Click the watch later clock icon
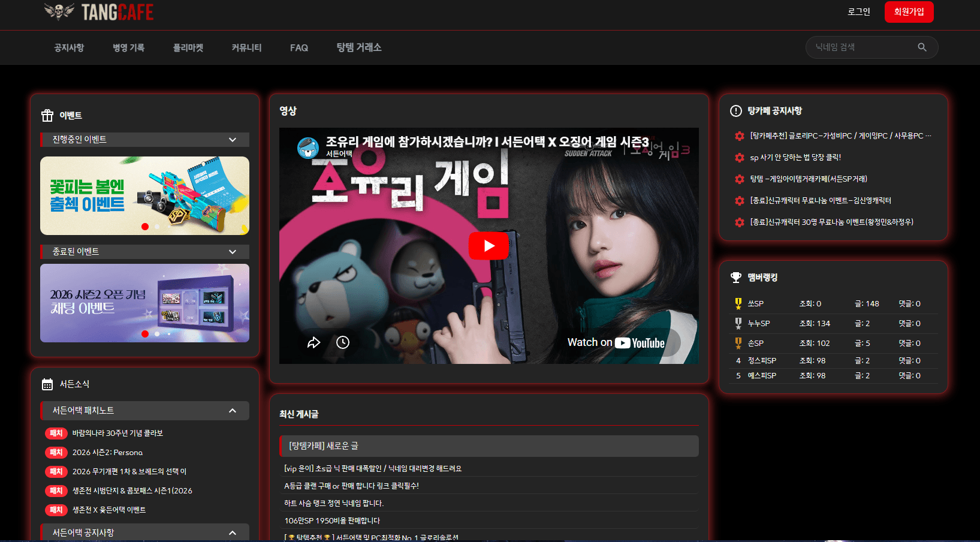Image resolution: width=980 pixels, height=542 pixels. [x=343, y=342]
